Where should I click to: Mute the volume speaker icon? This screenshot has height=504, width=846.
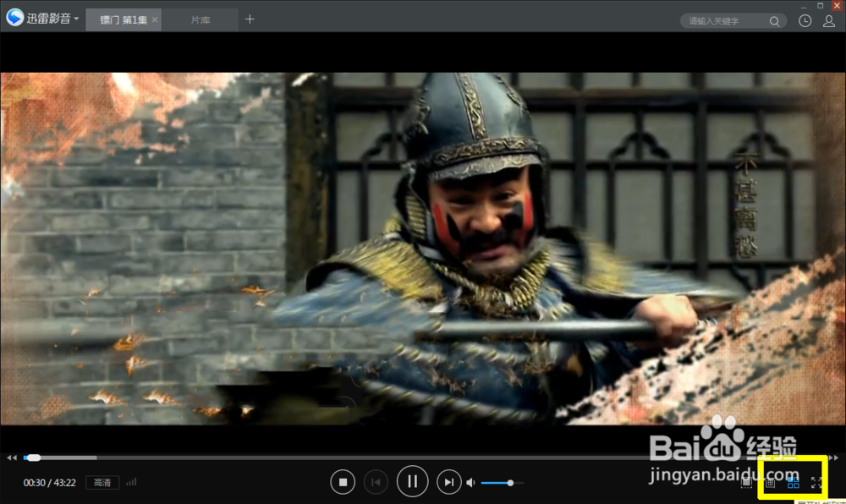point(471,483)
